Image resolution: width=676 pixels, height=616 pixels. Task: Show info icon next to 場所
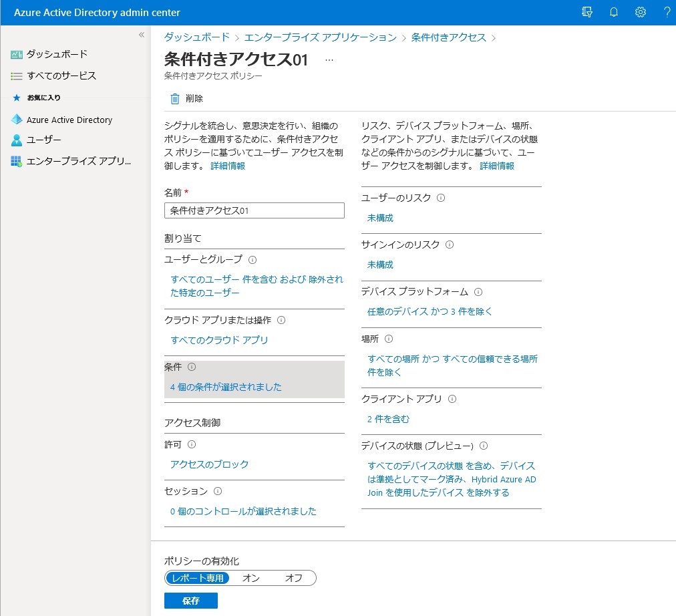pyautogui.click(x=389, y=339)
